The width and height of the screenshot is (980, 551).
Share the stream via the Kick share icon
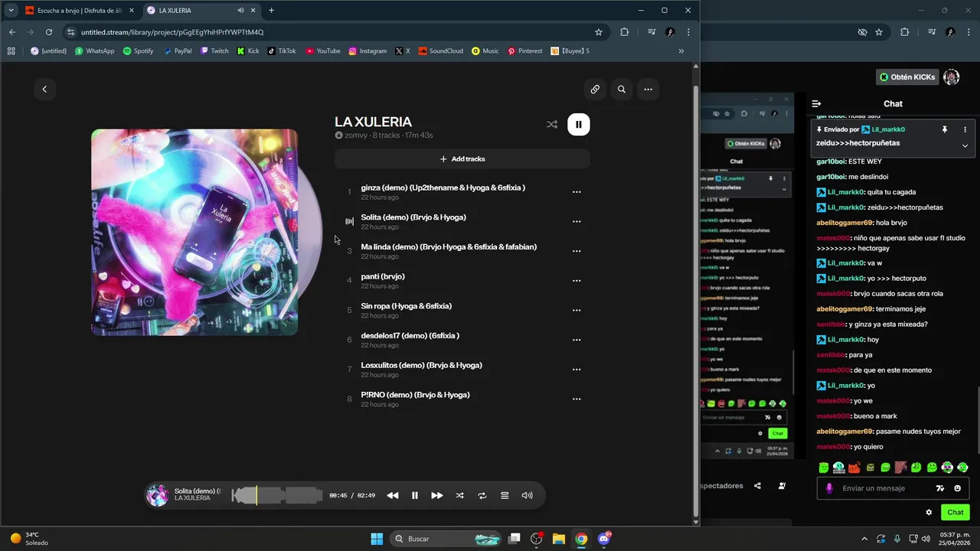coord(758,486)
